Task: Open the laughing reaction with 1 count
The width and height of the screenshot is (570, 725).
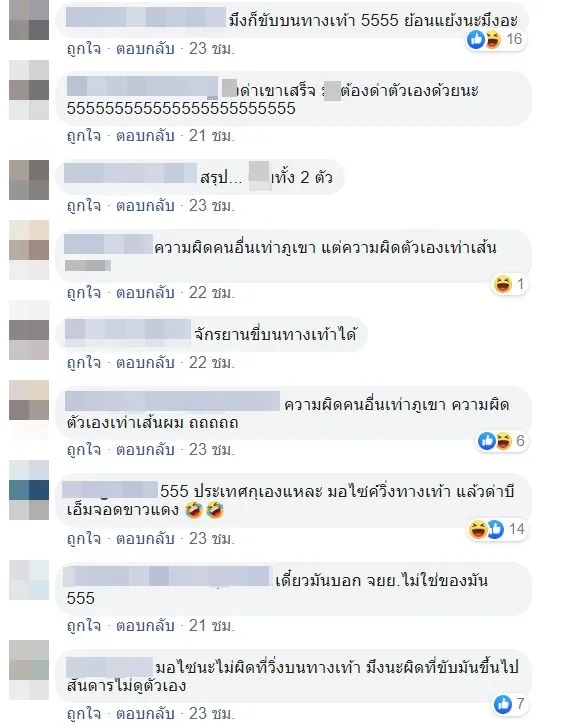Action: [510, 284]
